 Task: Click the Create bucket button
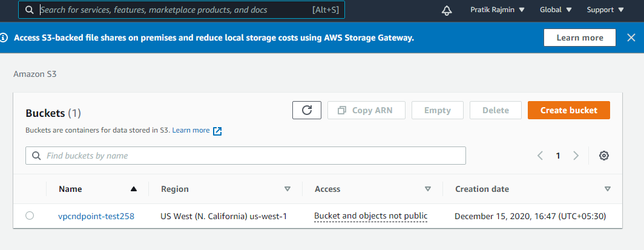coord(569,110)
